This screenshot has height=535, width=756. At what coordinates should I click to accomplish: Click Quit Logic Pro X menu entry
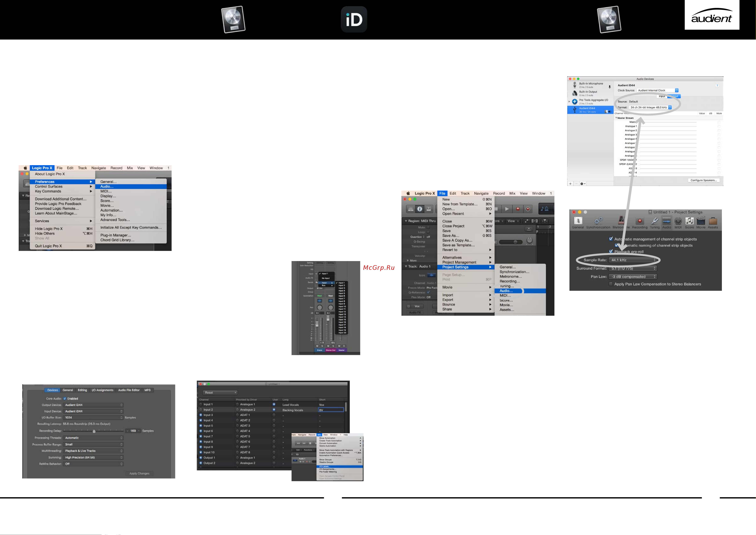click(63, 246)
